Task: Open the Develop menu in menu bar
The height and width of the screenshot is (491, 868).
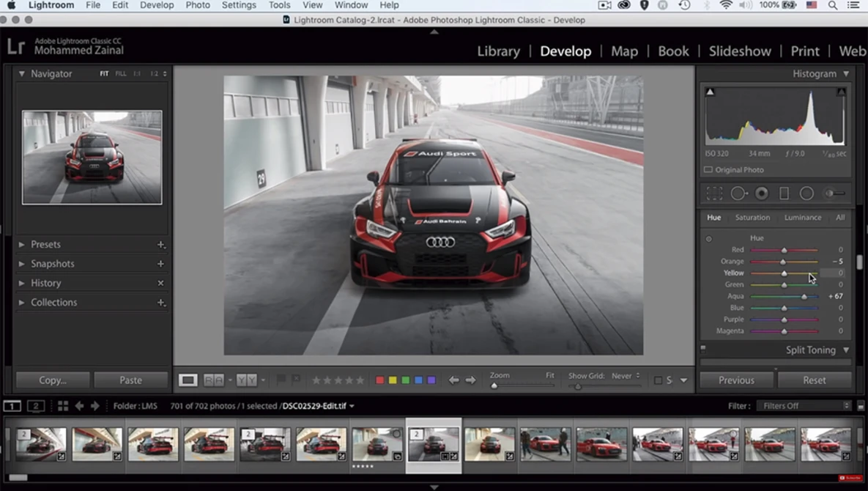Action: tap(157, 5)
